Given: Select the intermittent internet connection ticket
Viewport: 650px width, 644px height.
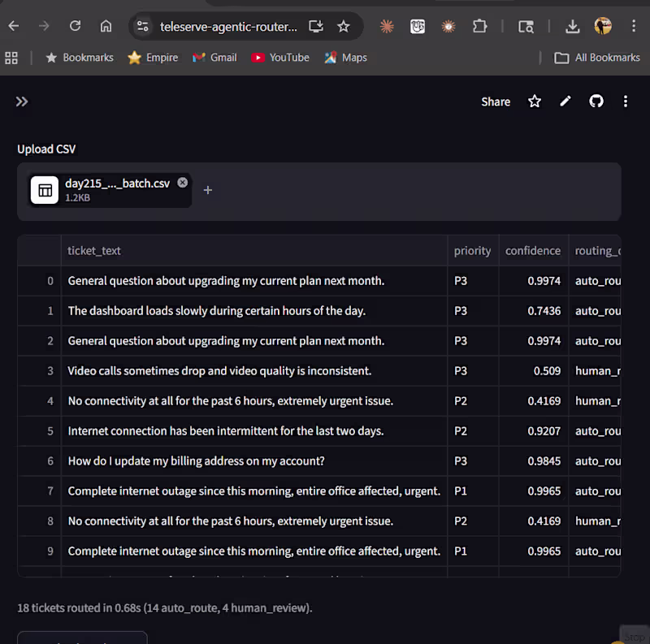Looking at the screenshot, I should (x=254, y=431).
